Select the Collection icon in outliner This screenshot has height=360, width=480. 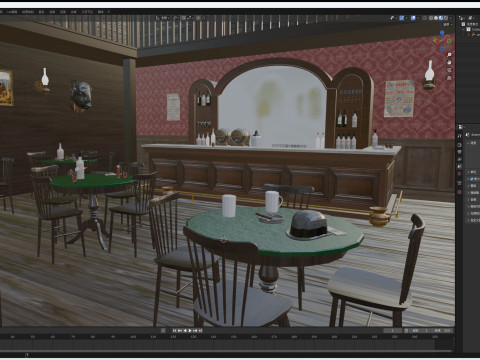tap(468, 29)
